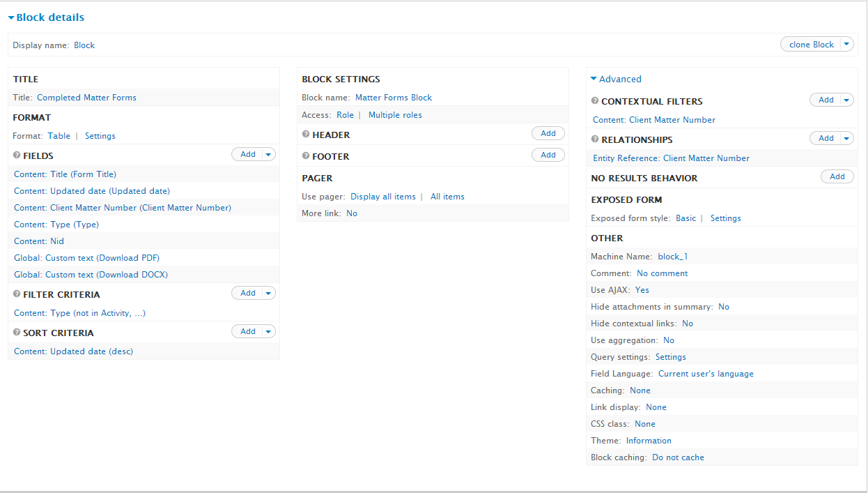Edit the Content: Title (Form Title) field

65,174
